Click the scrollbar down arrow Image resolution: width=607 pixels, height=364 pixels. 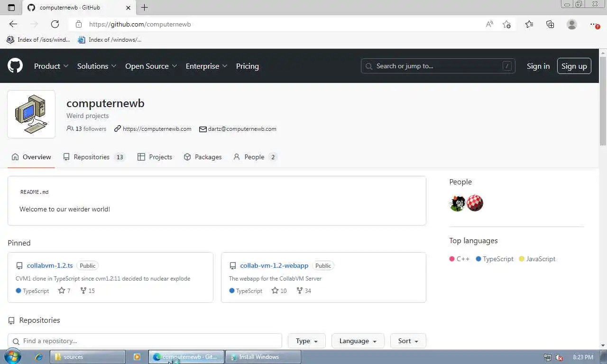pyautogui.click(x=603, y=346)
